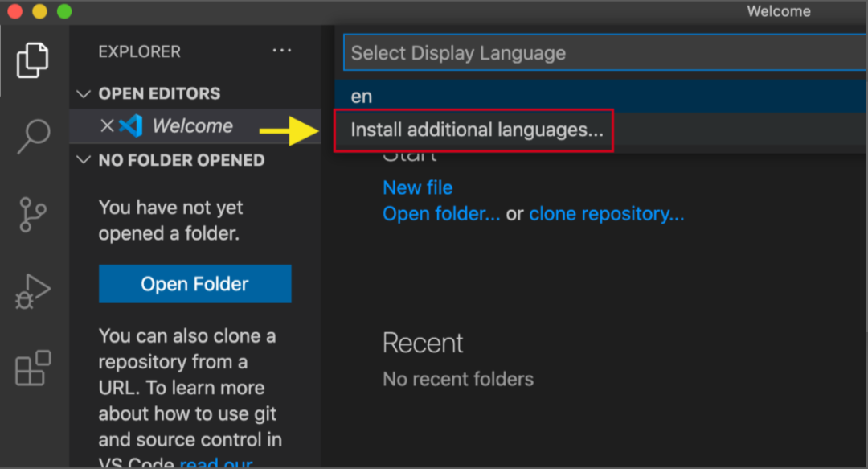Click the yellow minimize window button

click(x=40, y=11)
